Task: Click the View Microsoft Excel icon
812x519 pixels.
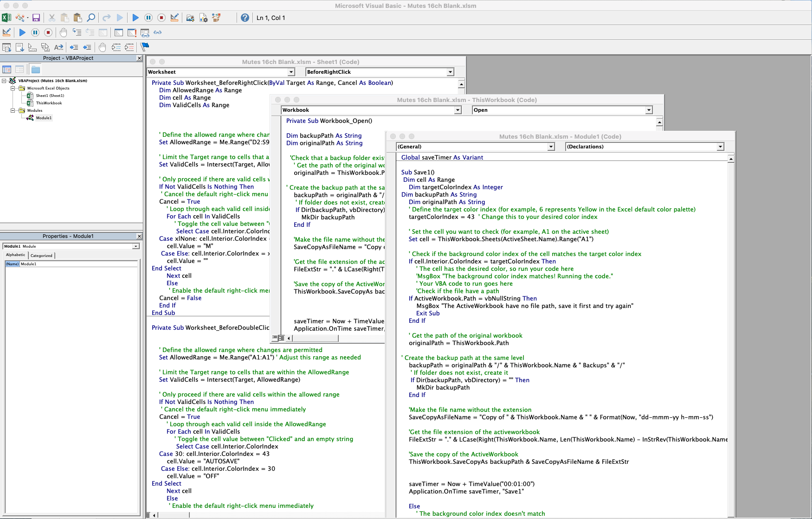Action: coord(6,18)
